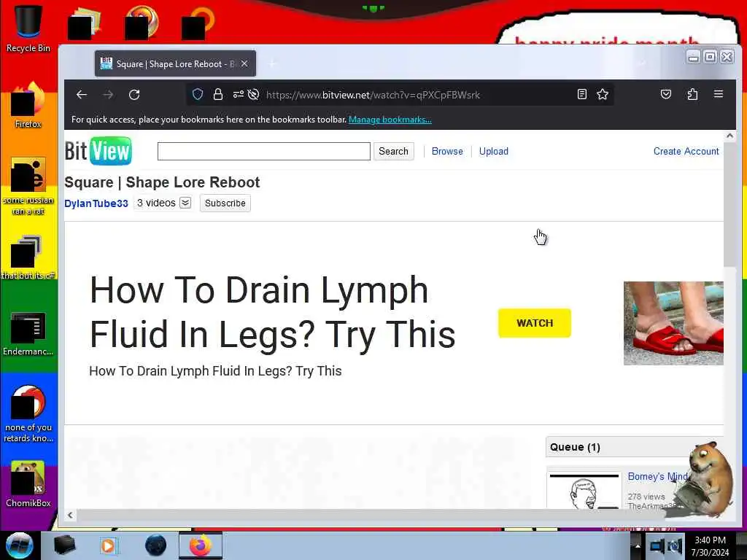Select the ChomikBox desktop icon
The image size is (747, 560).
coord(28,484)
